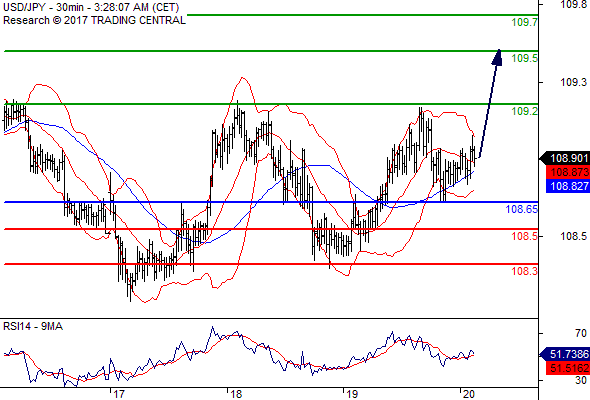The height and width of the screenshot is (400, 590).
Task: Click date marker 20 on the time axis
Action: coord(468,394)
